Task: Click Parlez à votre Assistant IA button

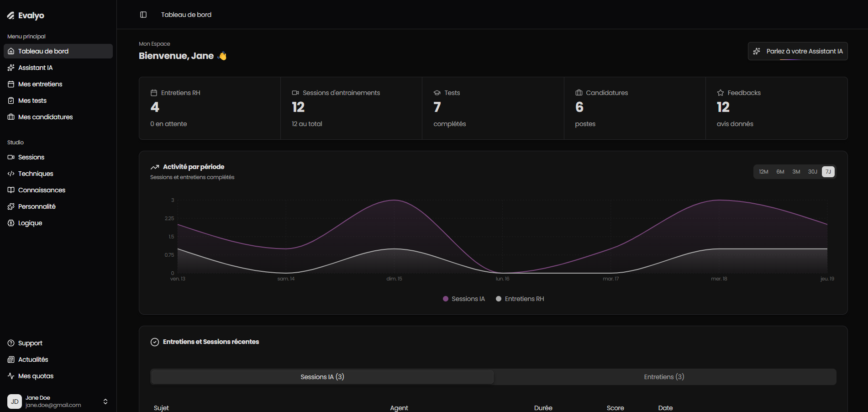Action: tap(798, 51)
